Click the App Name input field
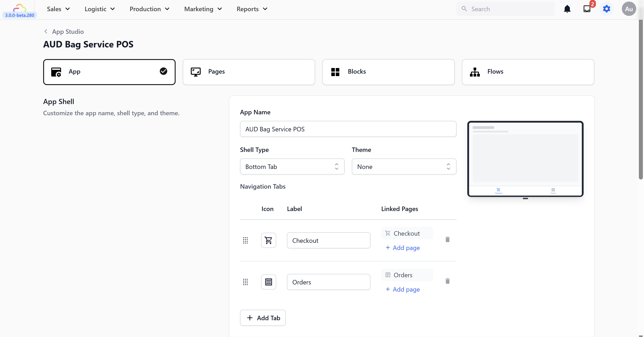Image resolution: width=644 pixels, height=337 pixels. coord(348,129)
